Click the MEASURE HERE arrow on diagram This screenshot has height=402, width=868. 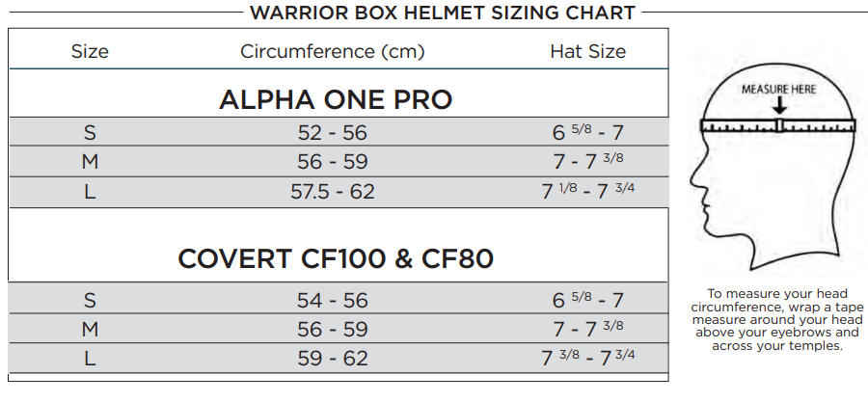pyautogui.click(x=779, y=106)
